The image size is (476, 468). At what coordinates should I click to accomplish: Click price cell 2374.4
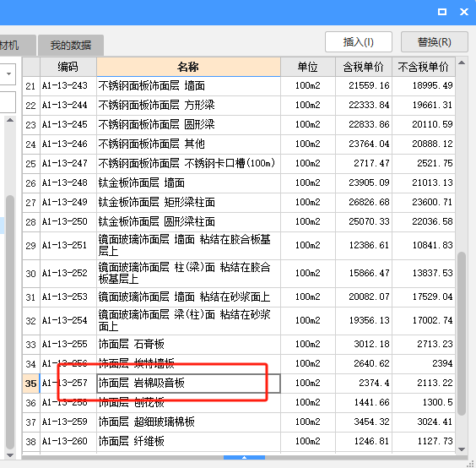tap(364, 384)
